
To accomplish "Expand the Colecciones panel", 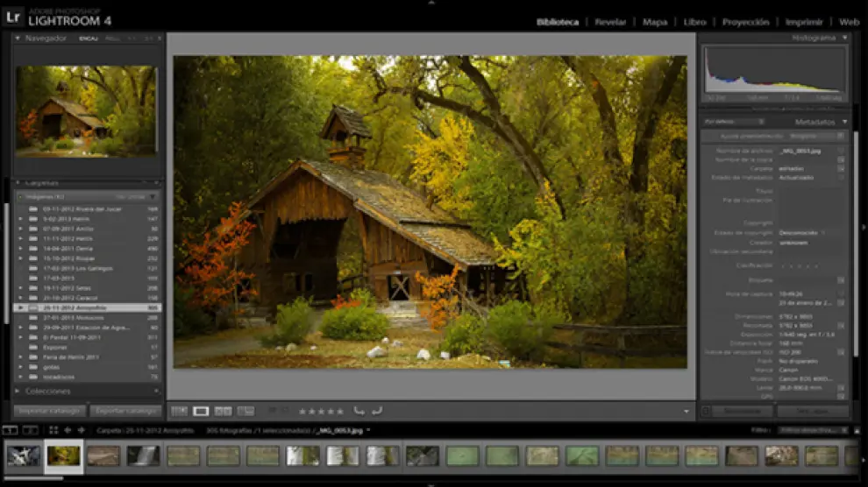I will point(18,391).
